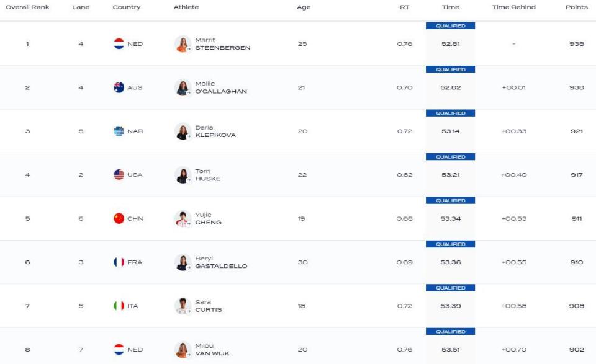The height and width of the screenshot is (364, 596).
Task: Click the China flag icon beside CHN
Action: [x=119, y=218]
